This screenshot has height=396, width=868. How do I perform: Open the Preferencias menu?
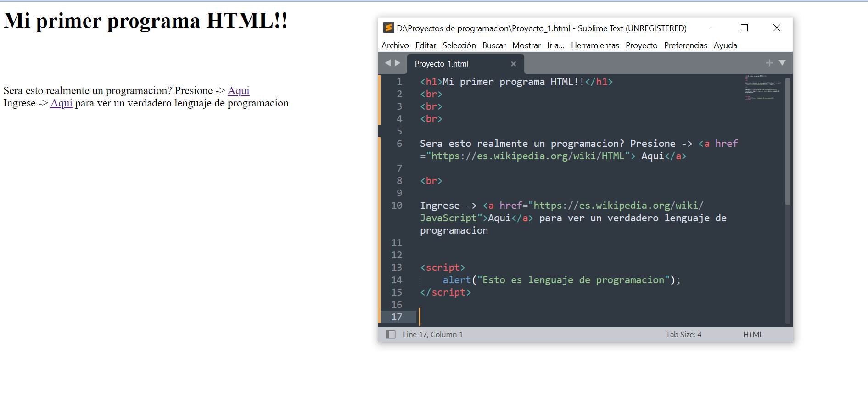[x=685, y=45]
